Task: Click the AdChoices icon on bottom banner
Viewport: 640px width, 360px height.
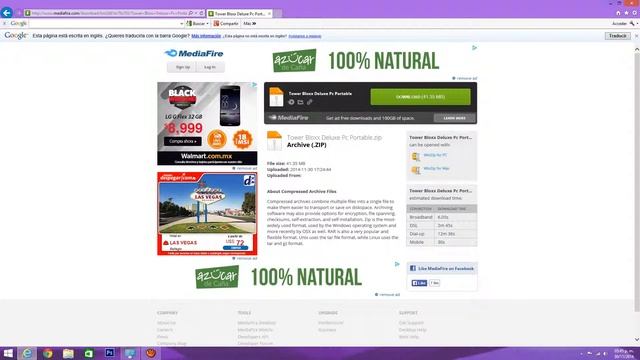Action: click(397, 264)
